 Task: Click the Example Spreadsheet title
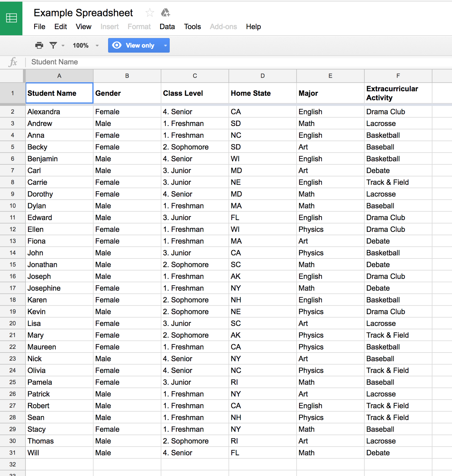click(83, 13)
